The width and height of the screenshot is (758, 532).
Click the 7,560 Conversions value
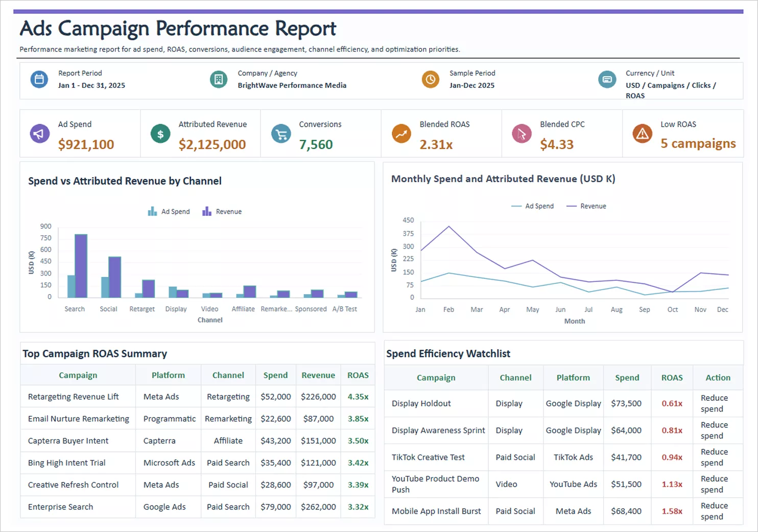click(x=316, y=144)
